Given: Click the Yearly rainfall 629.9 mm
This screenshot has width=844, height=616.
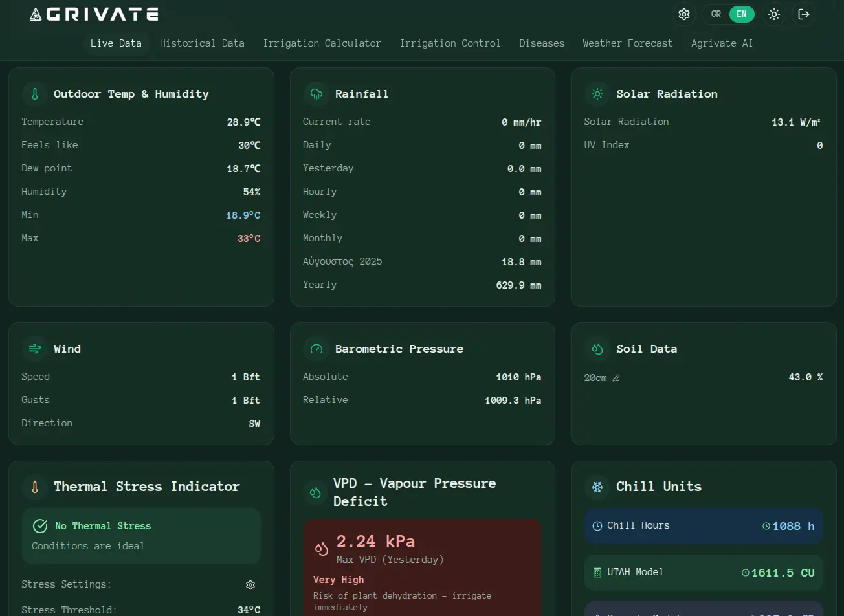Looking at the screenshot, I should tap(519, 285).
